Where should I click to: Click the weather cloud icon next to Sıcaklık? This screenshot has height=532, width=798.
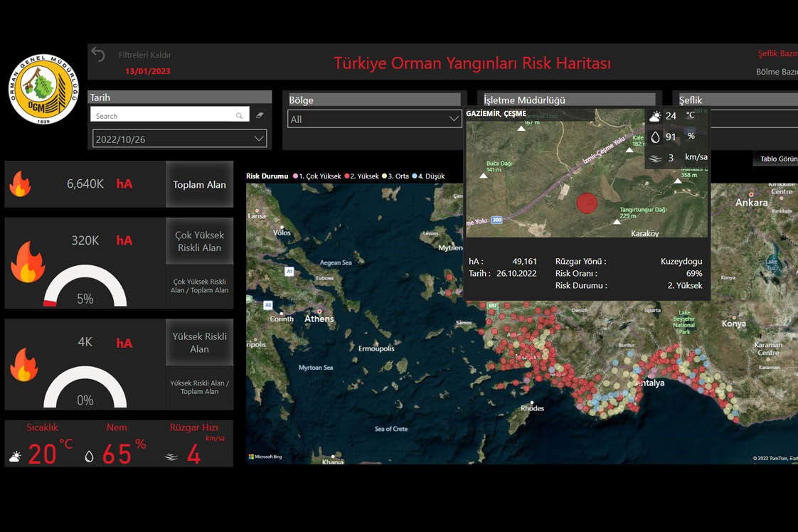coord(14,457)
